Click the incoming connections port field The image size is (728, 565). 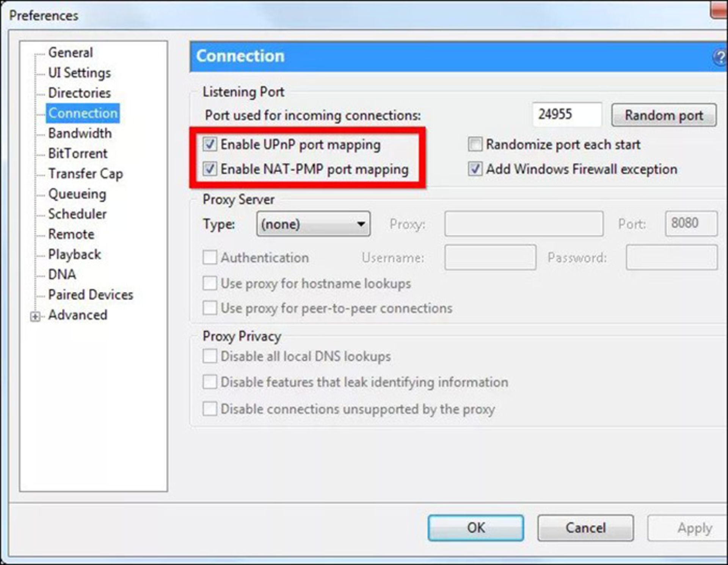(567, 114)
